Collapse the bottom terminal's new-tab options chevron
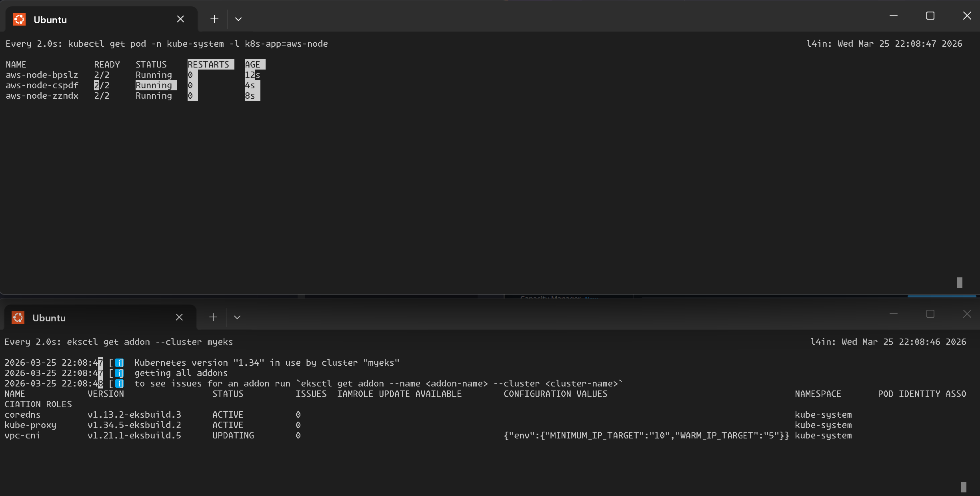This screenshot has width=980, height=496. coord(237,317)
